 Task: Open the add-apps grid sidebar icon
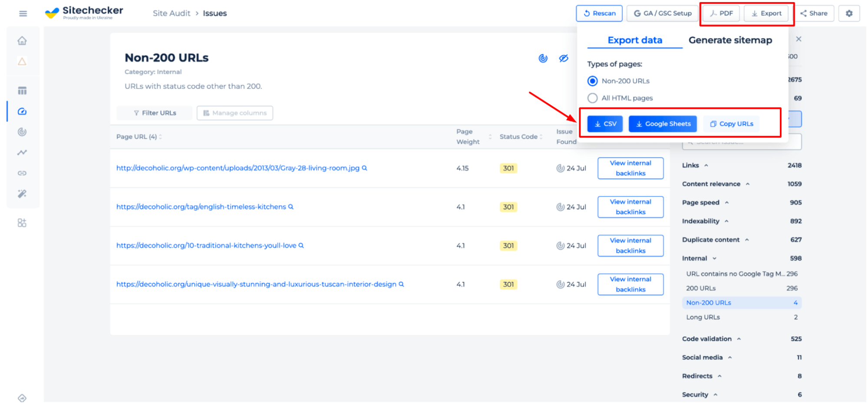click(22, 223)
